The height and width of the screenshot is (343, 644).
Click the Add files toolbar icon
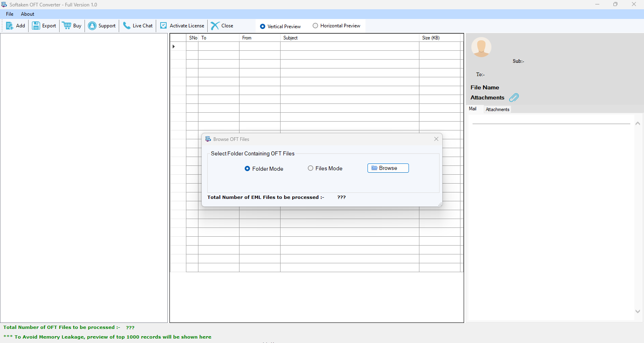point(10,26)
